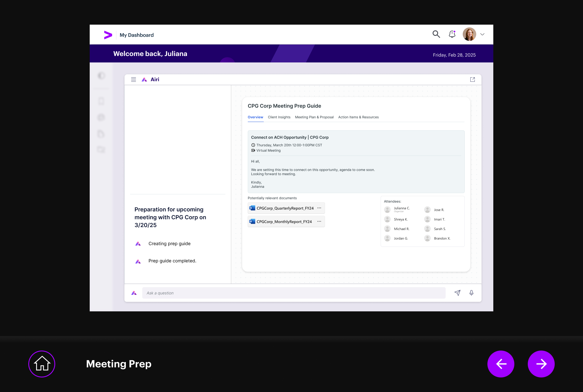Viewport: 583px width, 392px height.
Task: Click the search magnifier icon
Action: (436, 34)
